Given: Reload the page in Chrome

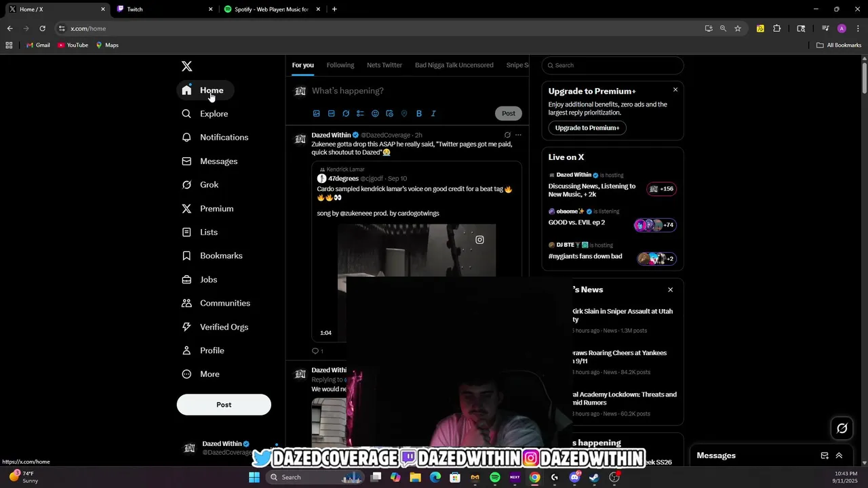Looking at the screenshot, I should [42, 28].
